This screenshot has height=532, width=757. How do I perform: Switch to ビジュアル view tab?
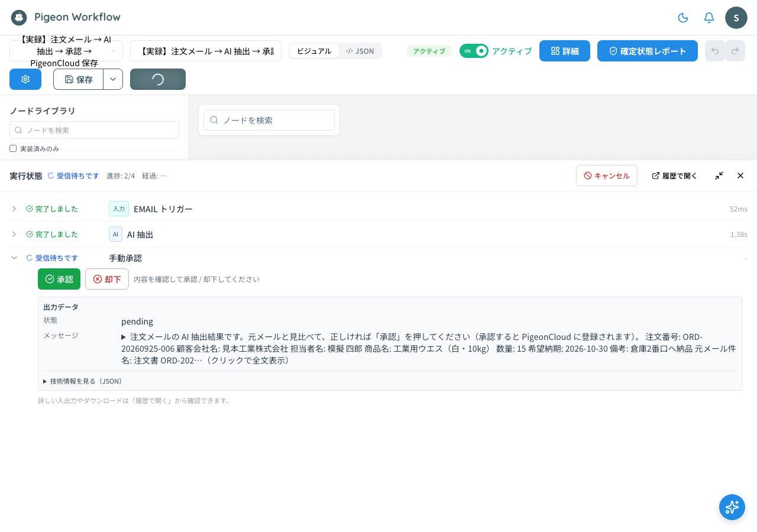point(314,51)
